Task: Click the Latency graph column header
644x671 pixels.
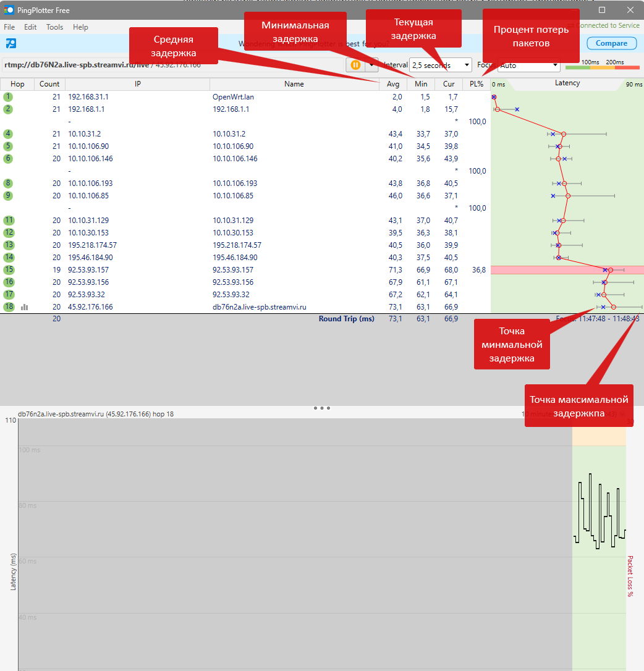Action: [x=567, y=83]
